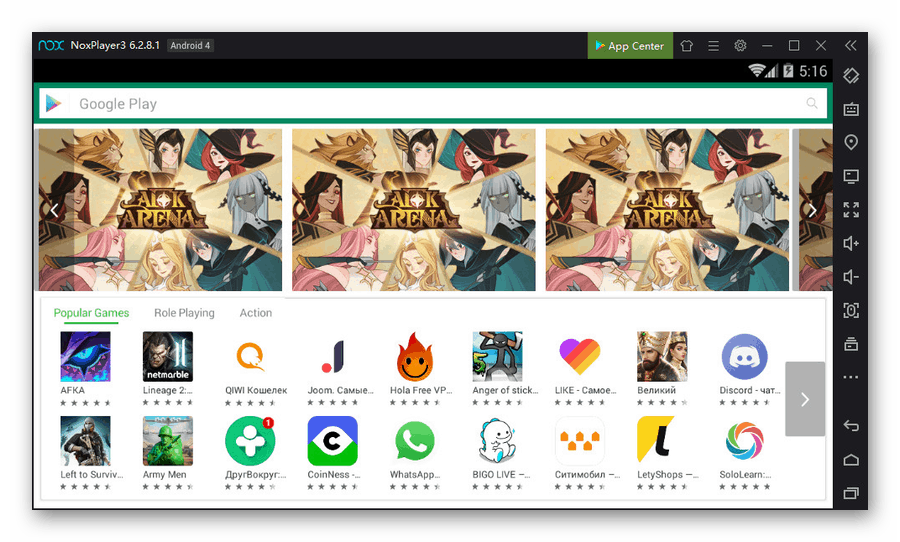Select the Popular Games tab
The image size is (900, 542).
point(91,313)
